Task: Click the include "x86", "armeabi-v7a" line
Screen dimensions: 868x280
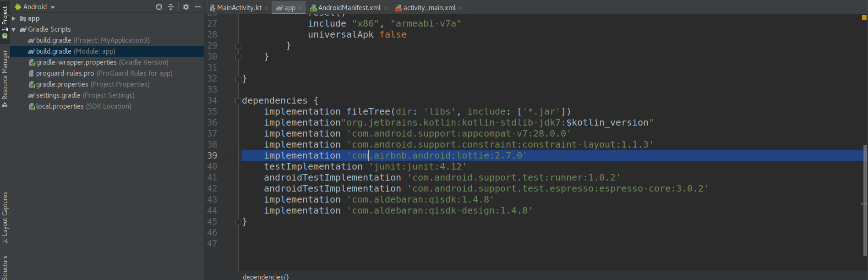Action: 384,23
